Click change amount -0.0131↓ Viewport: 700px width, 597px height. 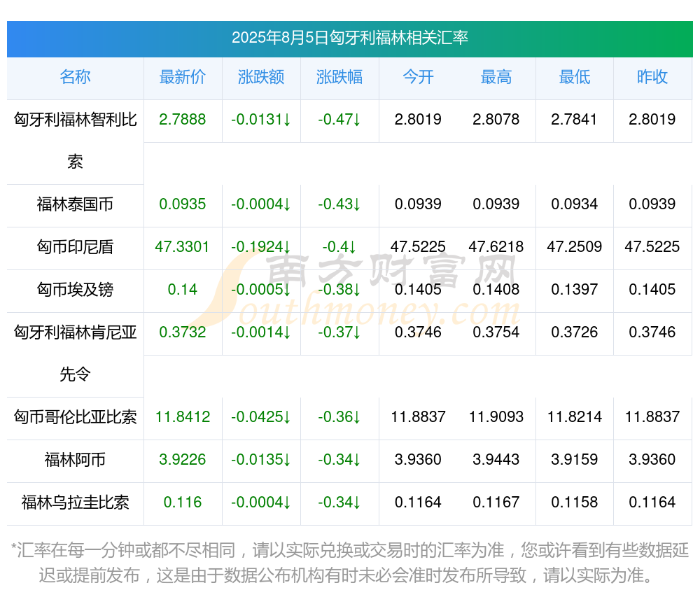tap(261, 120)
